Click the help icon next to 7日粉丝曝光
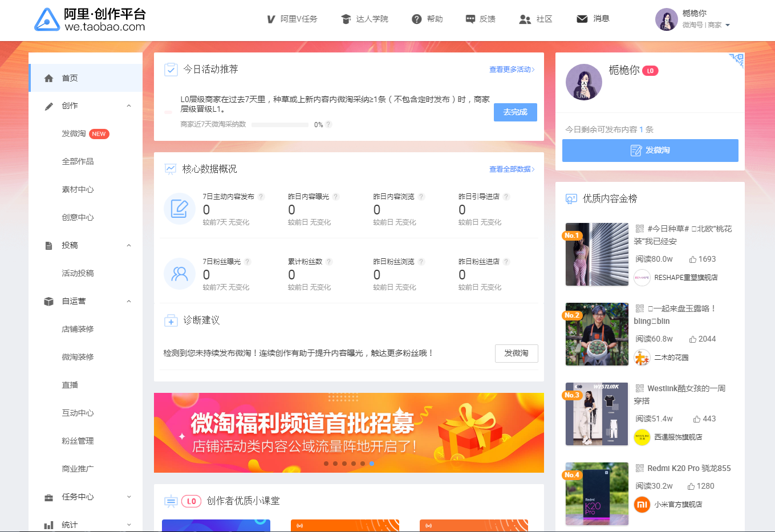This screenshot has height=532, width=775. point(247,262)
